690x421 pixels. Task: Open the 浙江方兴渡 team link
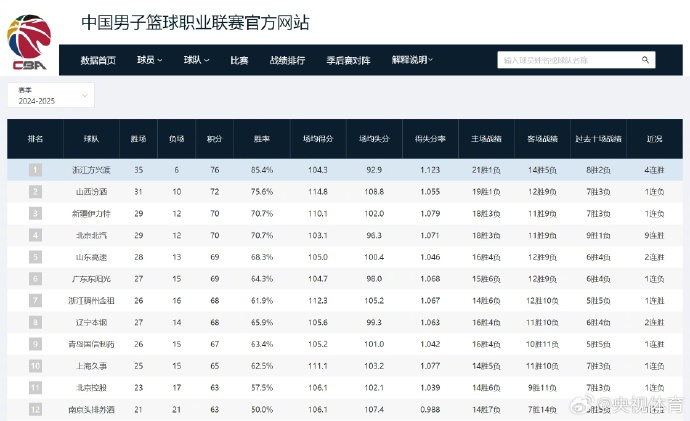pos(92,170)
